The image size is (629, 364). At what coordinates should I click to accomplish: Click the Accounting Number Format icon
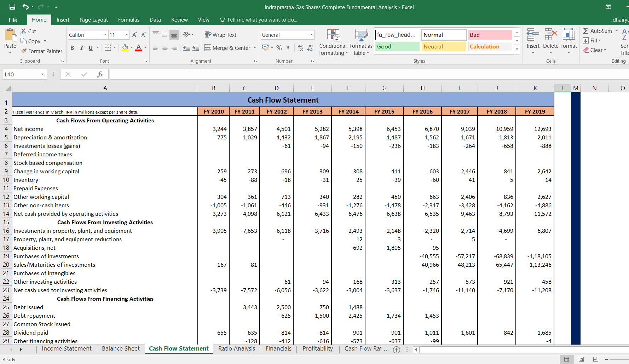coord(265,47)
